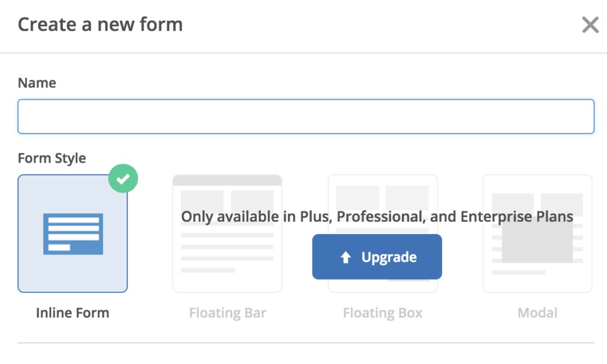Close the Create a new form dialog
The image size is (607, 364).
pyautogui.click(x=590, y=25)
